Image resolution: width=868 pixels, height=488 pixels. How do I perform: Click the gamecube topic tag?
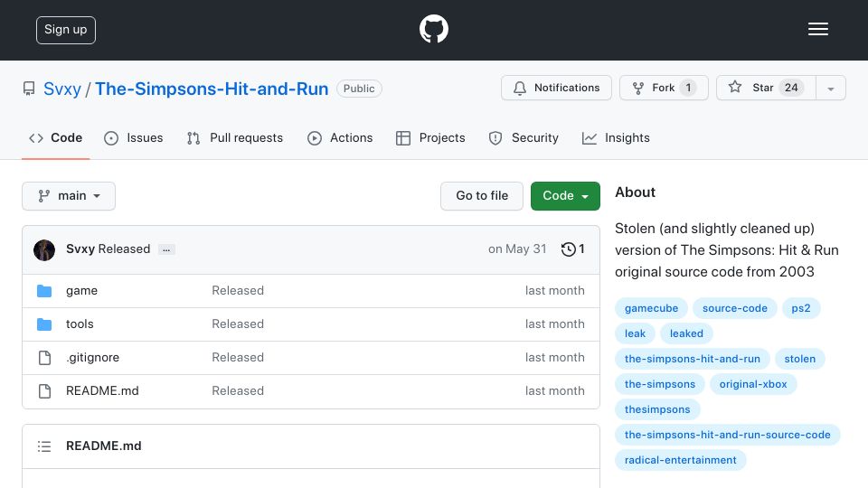pos(651,308)
